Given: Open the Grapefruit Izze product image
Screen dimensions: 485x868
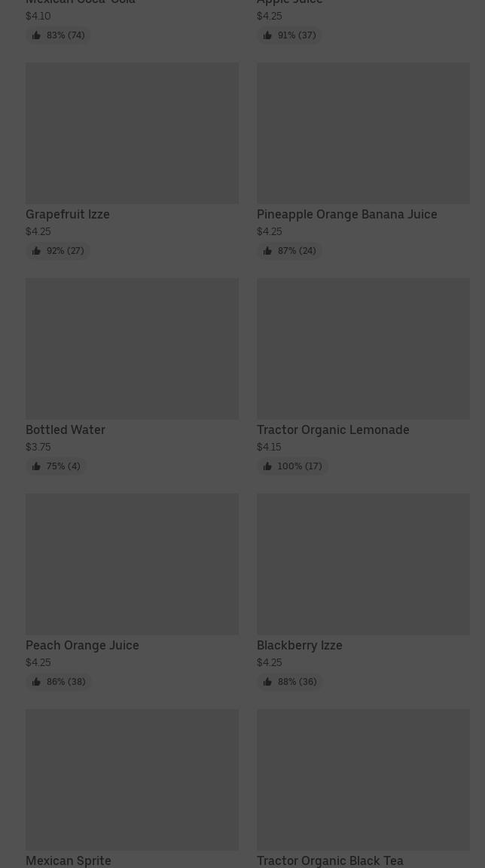Looking at the screenshot, I should 132,133.
